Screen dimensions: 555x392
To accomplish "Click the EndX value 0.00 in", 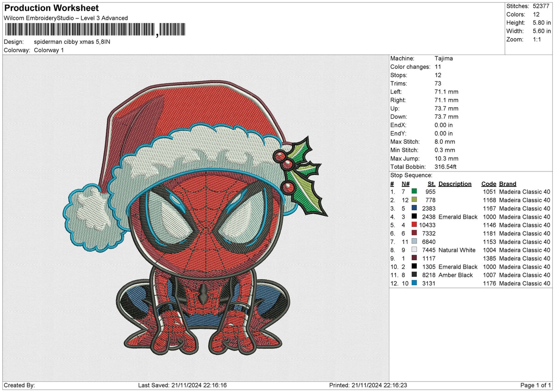I will click(444, 125).
